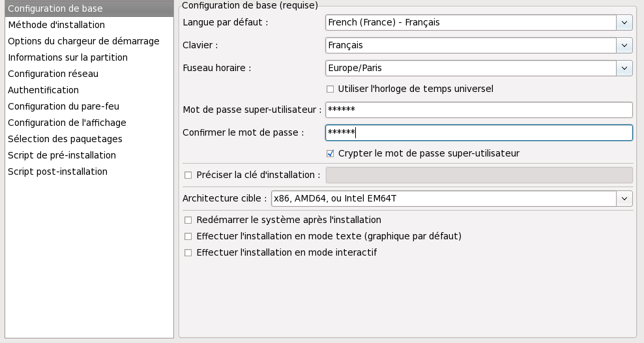
Task: Select Configuration réseau item
Action: [89, 74]
